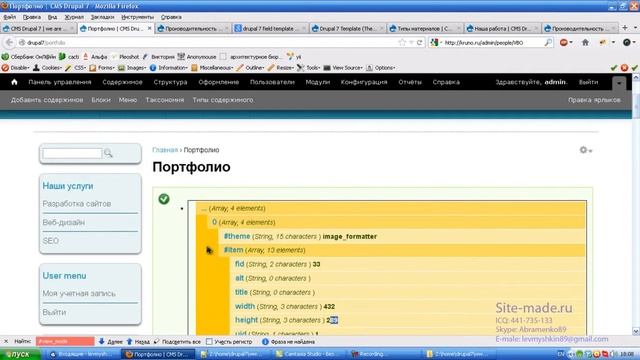The image size is (640, 360).
Task: Click the search magnifier in Firefox search box
Action: pos(548,42)
